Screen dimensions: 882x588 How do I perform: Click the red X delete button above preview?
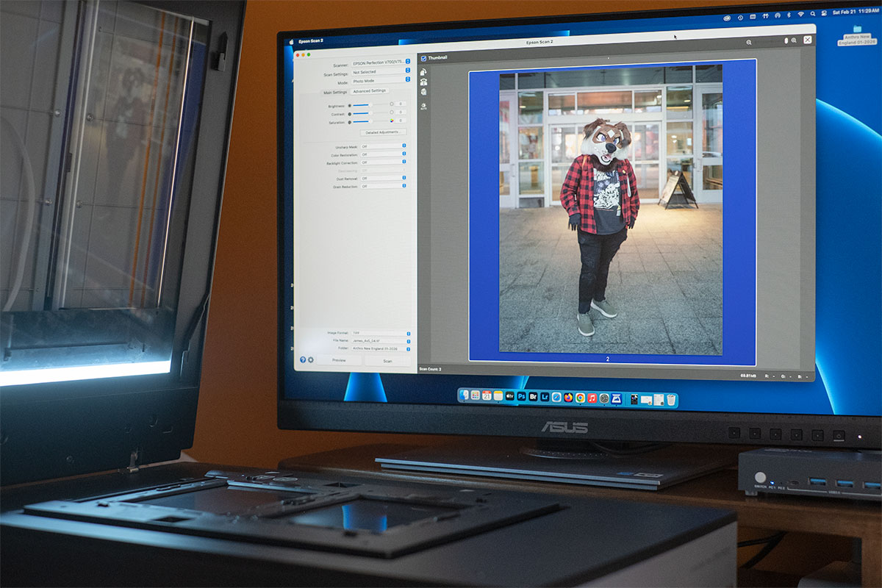(807, 40)
